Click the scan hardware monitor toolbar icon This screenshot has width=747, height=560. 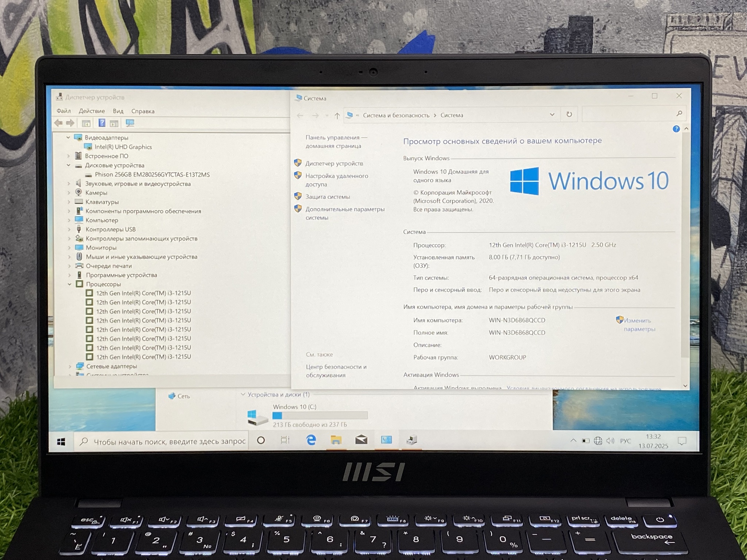130,123
